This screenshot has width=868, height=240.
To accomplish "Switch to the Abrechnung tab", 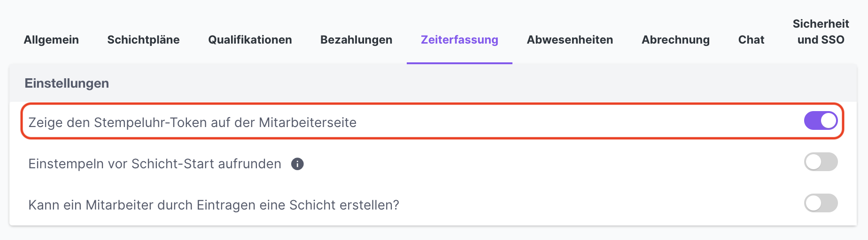I will [675, 40].
